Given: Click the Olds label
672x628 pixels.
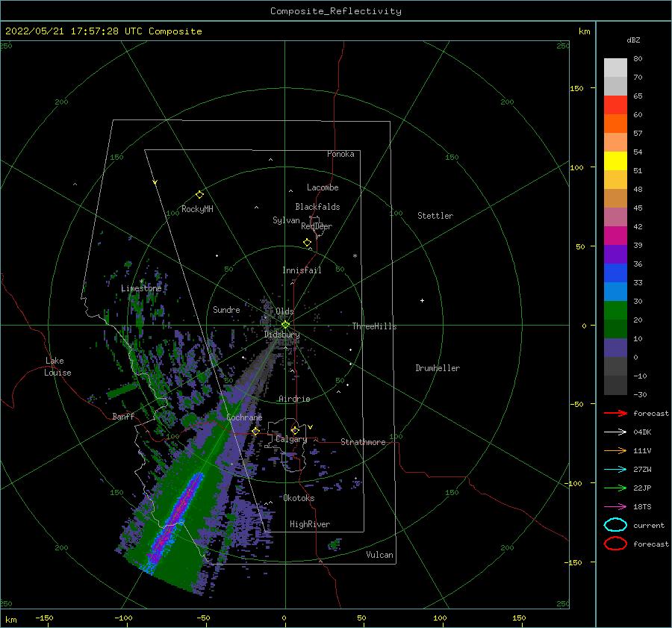Looking at the screenshot, I should pos(284,311).
